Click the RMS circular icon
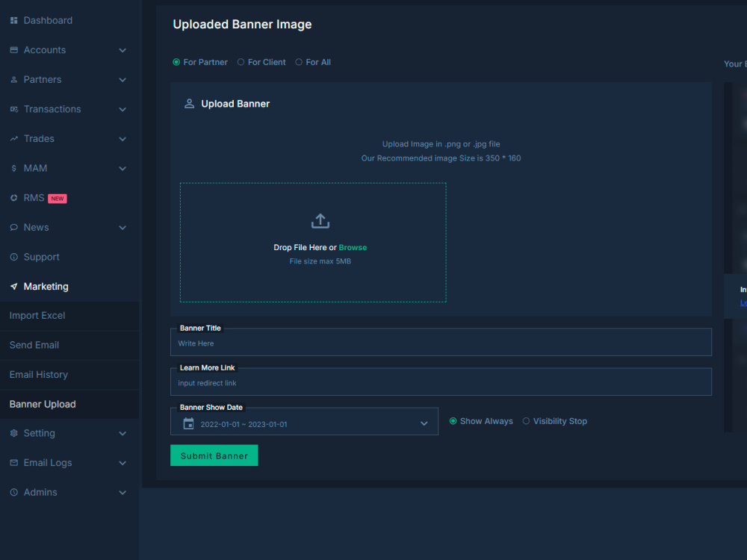The width and height of the screenshot is (747, 560). pos(13,198)
